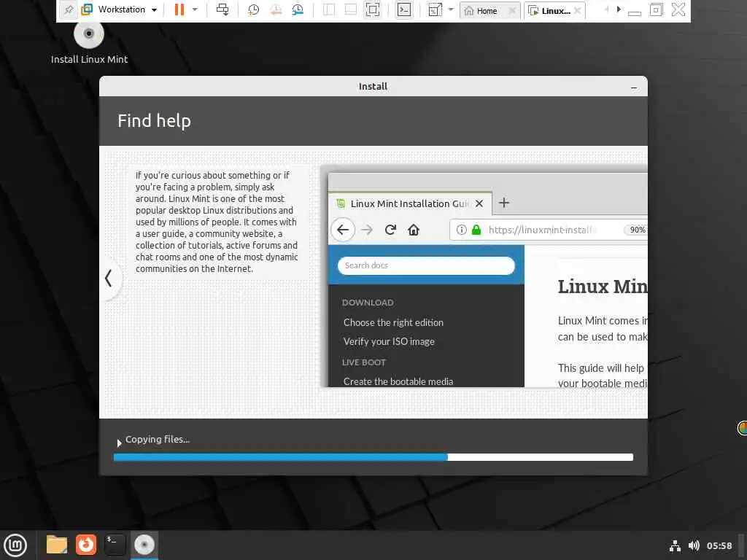
Task: Click the Copying files... status text
Action: tap(158, 440)
